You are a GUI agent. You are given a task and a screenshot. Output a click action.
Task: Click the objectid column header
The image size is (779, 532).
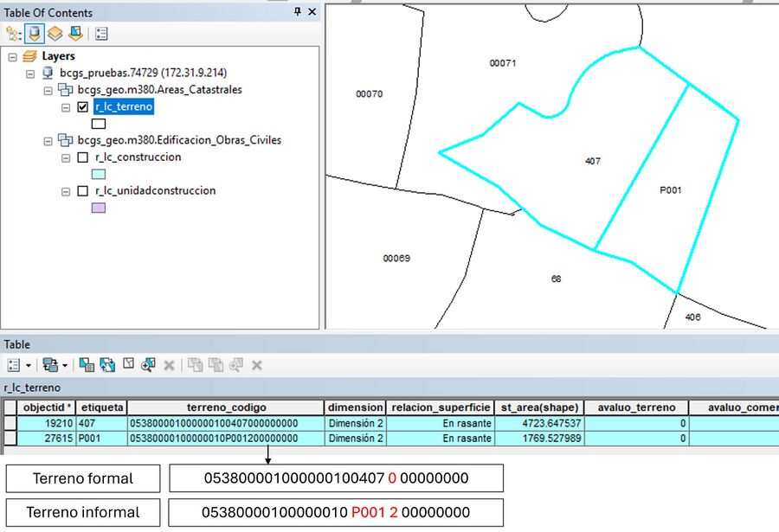pos(46,407)
